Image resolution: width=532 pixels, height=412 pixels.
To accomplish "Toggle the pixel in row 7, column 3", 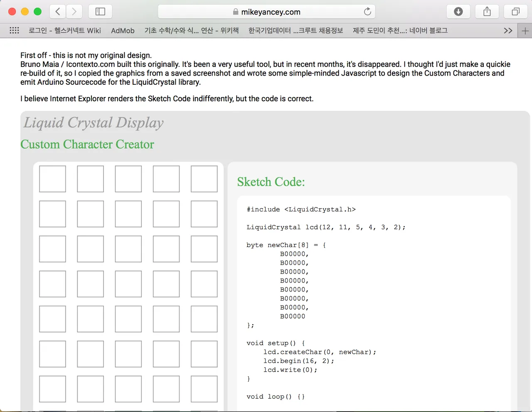I will pyautogui.click(x=128, y=389).
